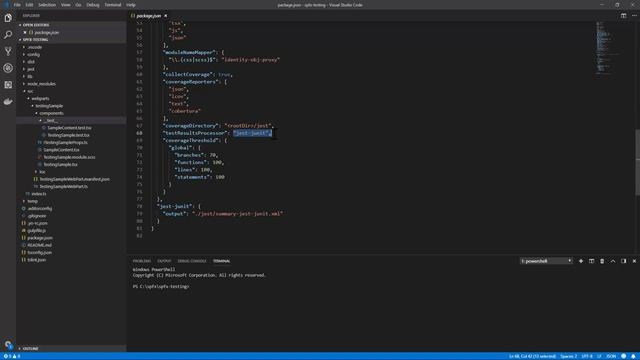Collapse the src folder

[x=30, y=91]
